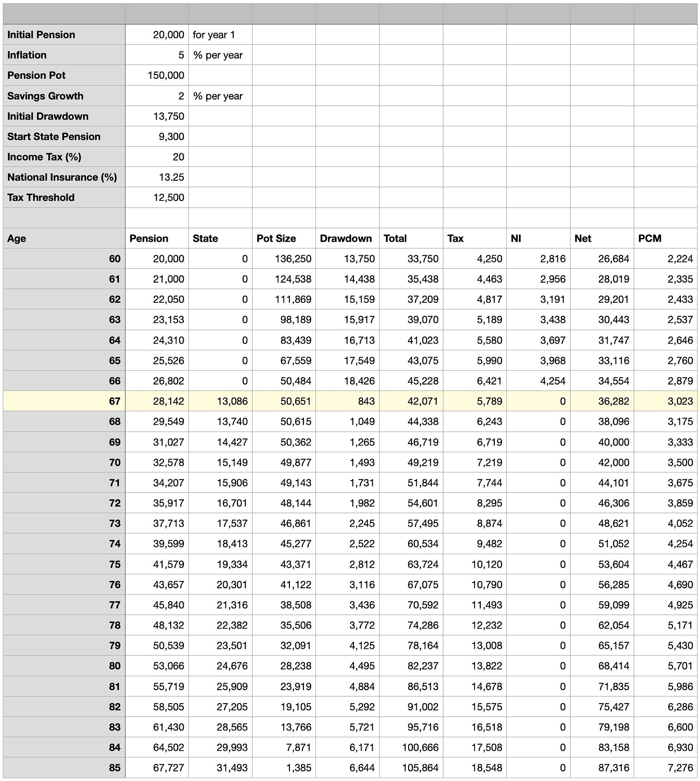Click Net 87,316 at age 85
The width and height of the screenshot is (700, 781).
click(602, 768)
